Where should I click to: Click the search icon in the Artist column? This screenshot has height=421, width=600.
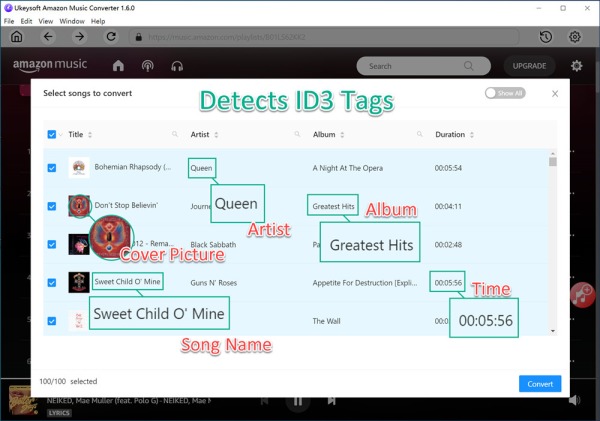297,134
